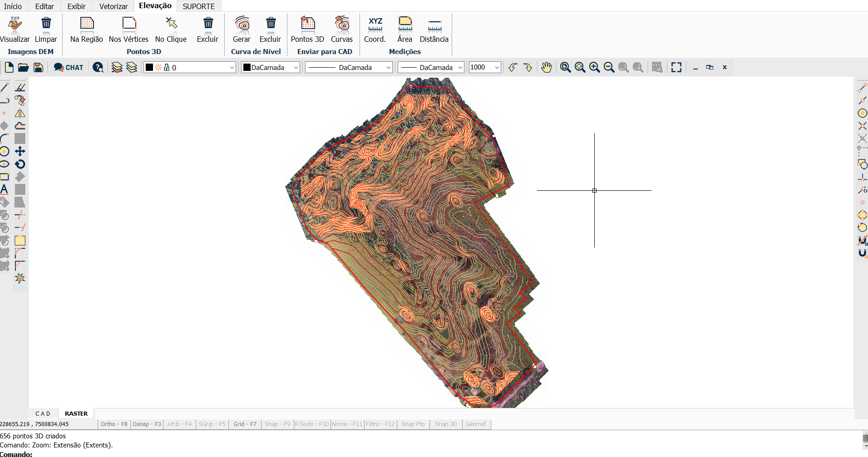Open the CHAT support icon
Image resolution: width=868 pixels, height=457 pixels.
coord(69,68)
